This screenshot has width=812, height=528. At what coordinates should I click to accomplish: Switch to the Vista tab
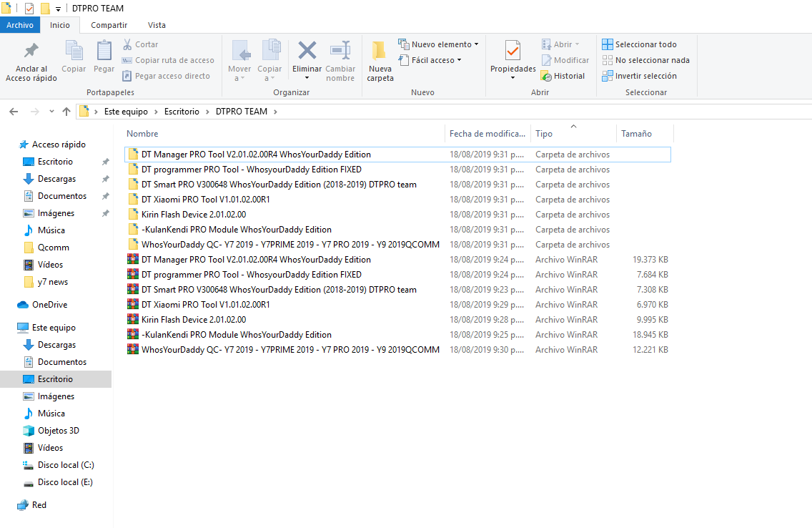(157, 25)
